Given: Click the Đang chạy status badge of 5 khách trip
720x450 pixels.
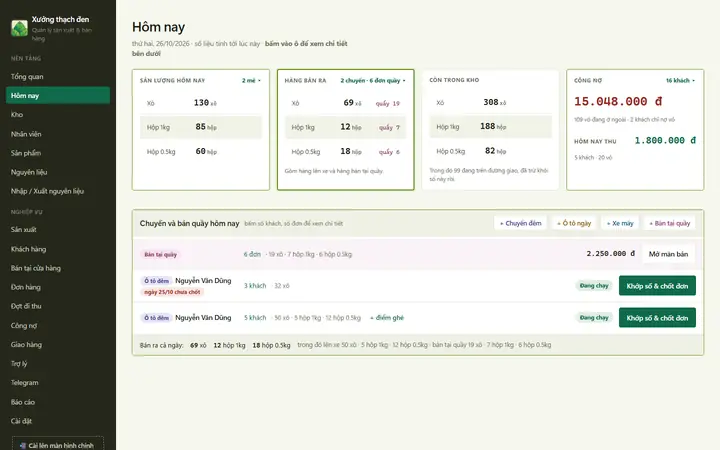Looking at the screenshot, I should 594,318.
